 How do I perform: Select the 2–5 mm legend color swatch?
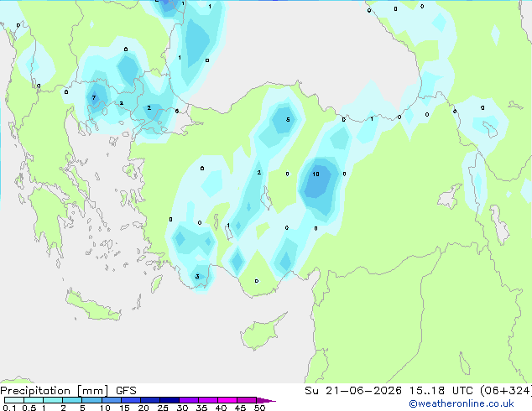pyautogui.click(x=72, y=400)
